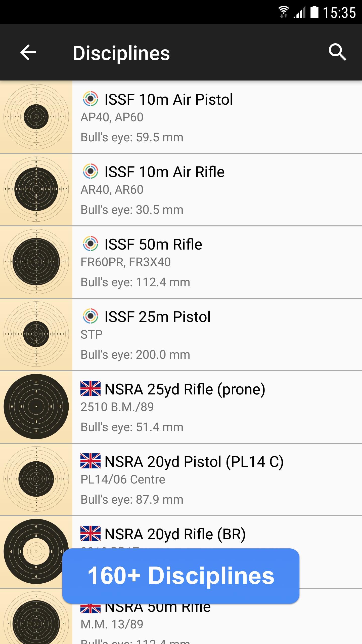Tap ISSF logo beside 10m Air Pistol
This screenshot has width=362, height=644.
[90, 99]
